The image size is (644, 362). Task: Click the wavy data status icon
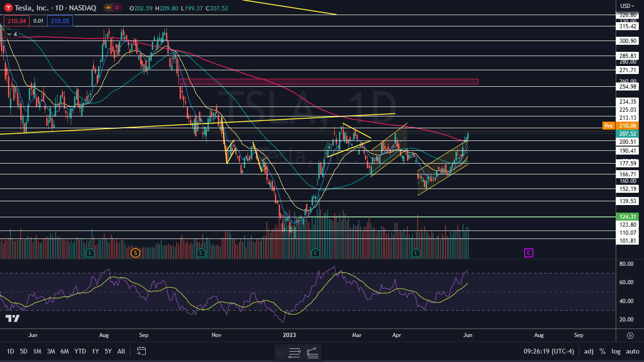[117, 8]
